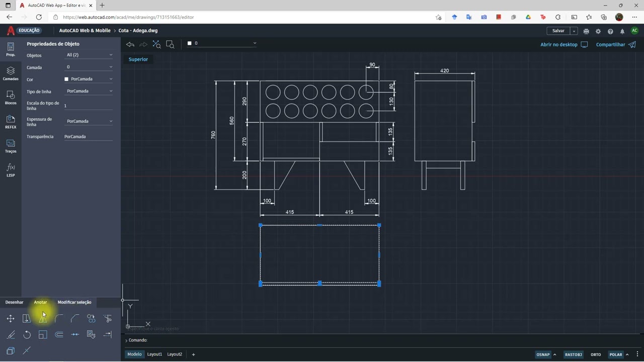The image size is (644, 362).
Task: Select the Move tool with four arrows
Action: [x=11, y=318]
